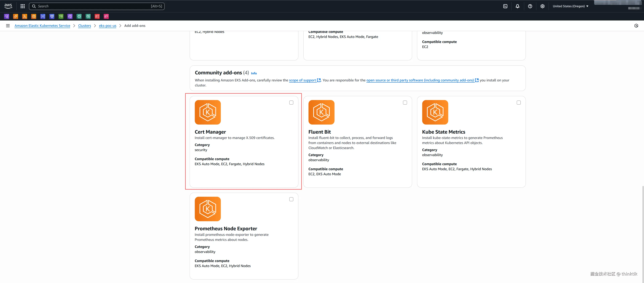The image size is (644, 283).
Task: Open the S3 bucket favorite shortcut
Action: click(x=61, y=16)
